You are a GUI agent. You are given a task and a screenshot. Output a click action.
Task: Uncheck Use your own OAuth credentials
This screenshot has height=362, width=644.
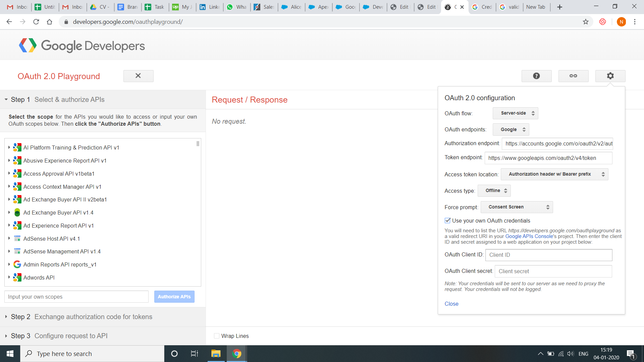coord(447,220)
